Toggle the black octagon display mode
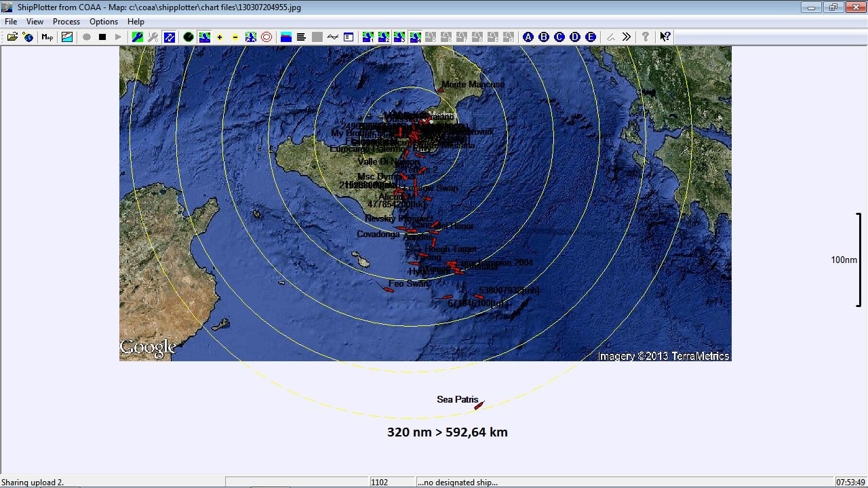 (x=189, y=37)
